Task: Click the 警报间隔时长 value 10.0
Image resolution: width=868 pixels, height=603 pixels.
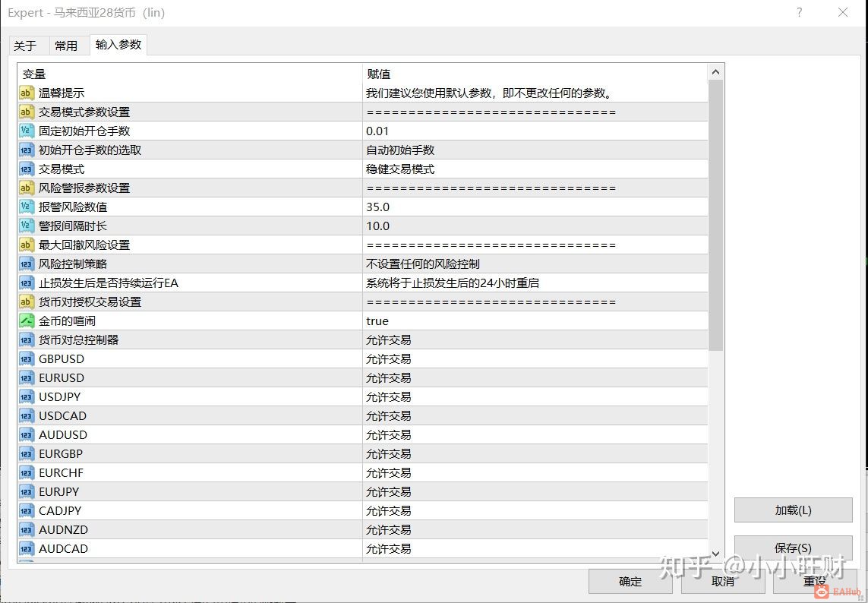Action: (377, 226)
